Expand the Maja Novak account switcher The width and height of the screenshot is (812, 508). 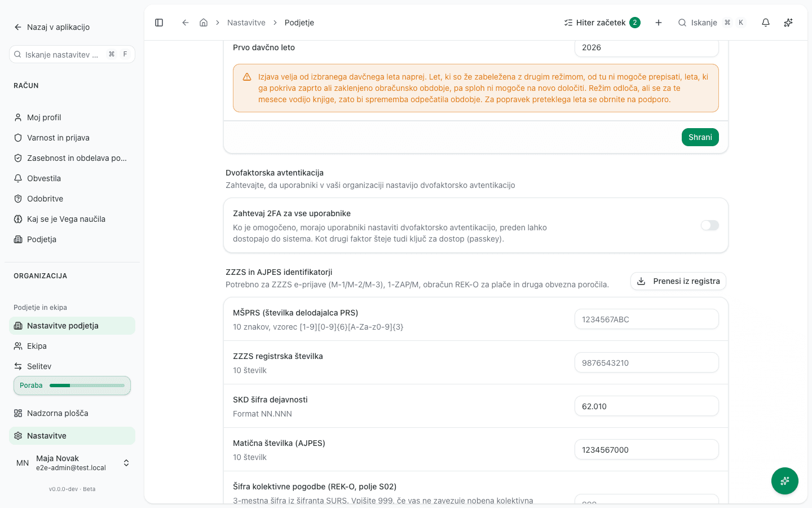coord(72,463)
